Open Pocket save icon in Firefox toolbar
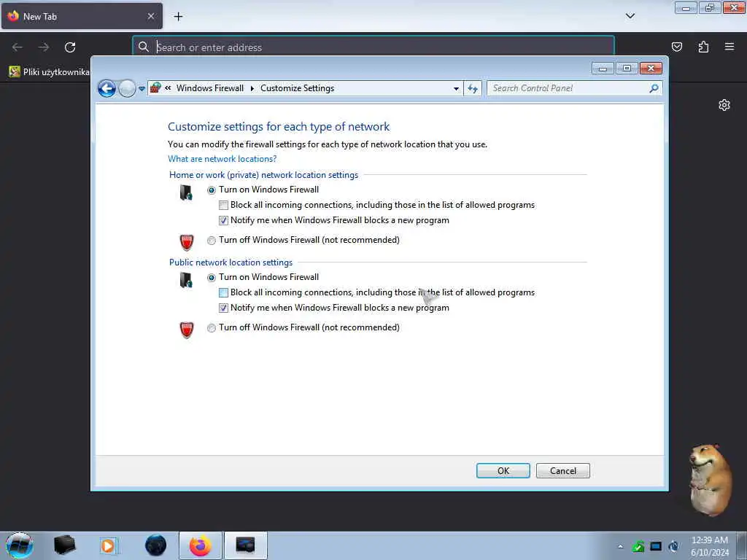This screenshot has width=747, height=560. (x=676, y=47)
